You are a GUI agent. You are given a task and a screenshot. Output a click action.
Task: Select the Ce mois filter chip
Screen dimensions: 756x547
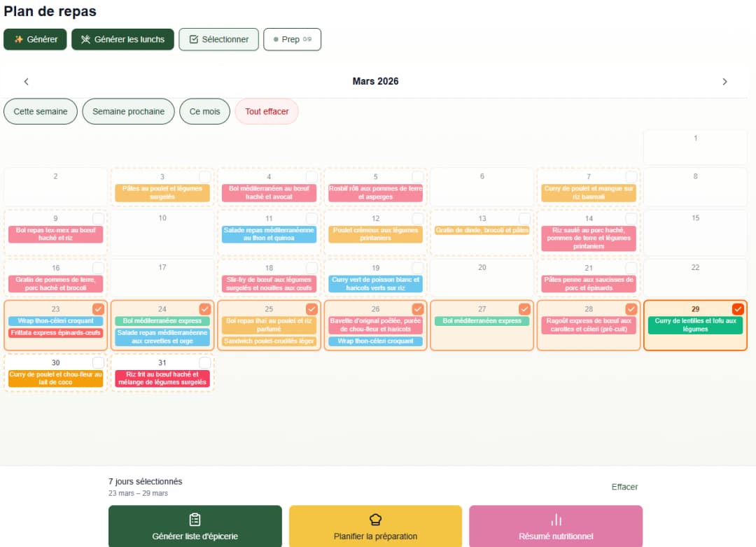click(x=204, y=111)
